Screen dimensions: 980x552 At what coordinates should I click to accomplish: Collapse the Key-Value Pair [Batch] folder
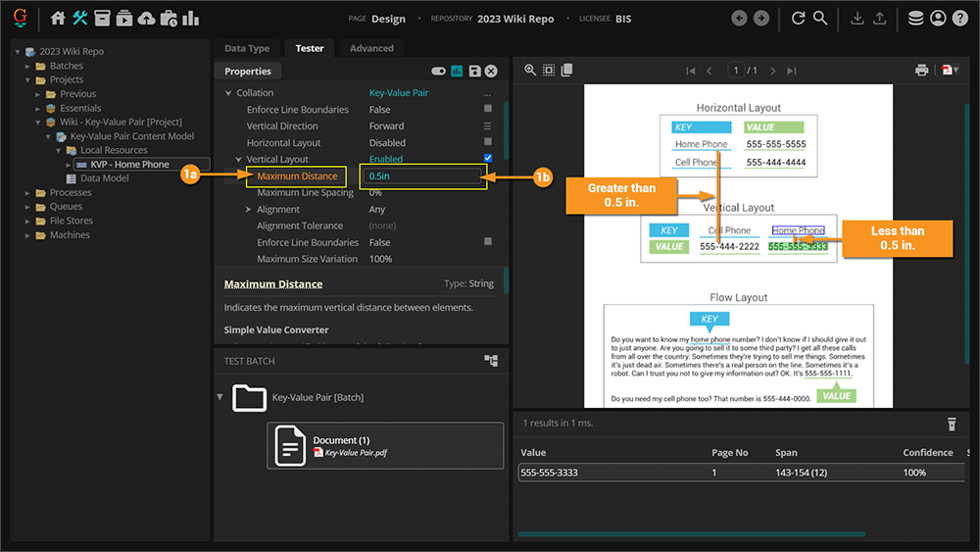point(220,397)
